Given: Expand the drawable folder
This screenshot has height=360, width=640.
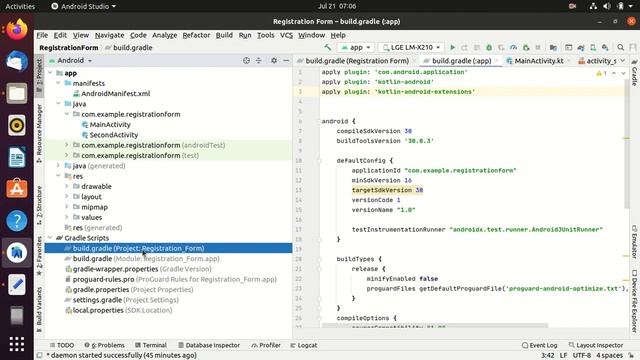Looking at the screenshot, I should coord(67,186).
